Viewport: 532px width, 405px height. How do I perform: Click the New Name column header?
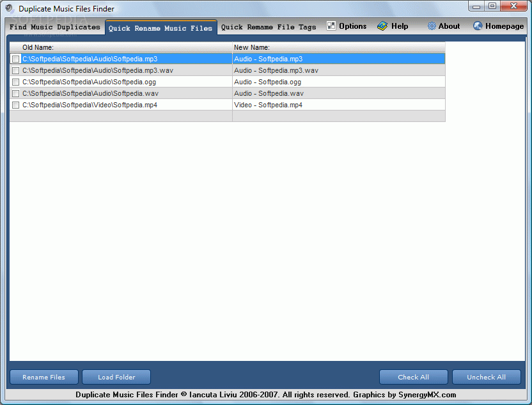(339, 47)
